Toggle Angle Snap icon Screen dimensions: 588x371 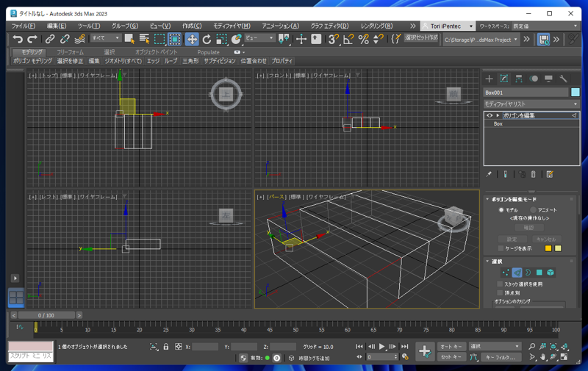coord(348,39)
